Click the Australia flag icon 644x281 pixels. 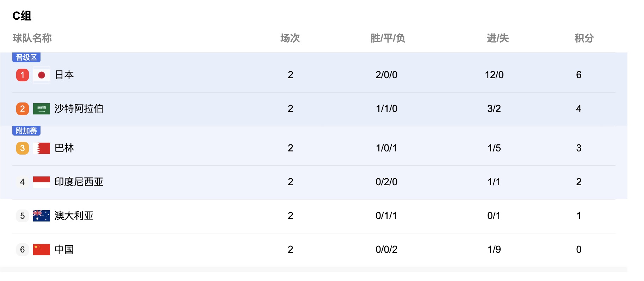point(42,216)
